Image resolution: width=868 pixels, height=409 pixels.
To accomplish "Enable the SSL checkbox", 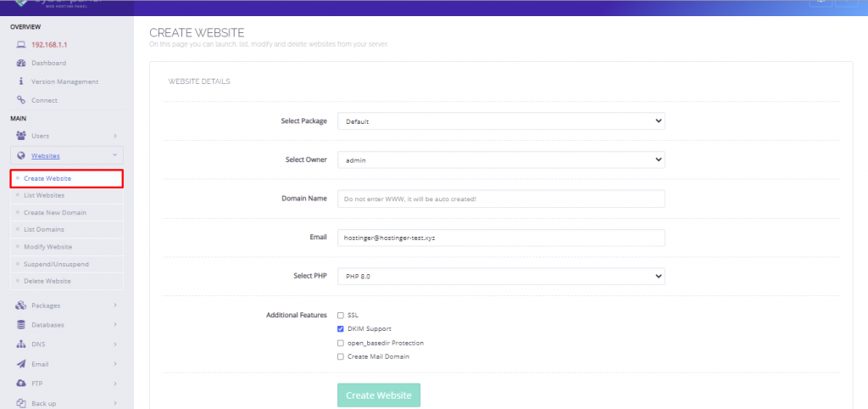I will click(341, 316).
